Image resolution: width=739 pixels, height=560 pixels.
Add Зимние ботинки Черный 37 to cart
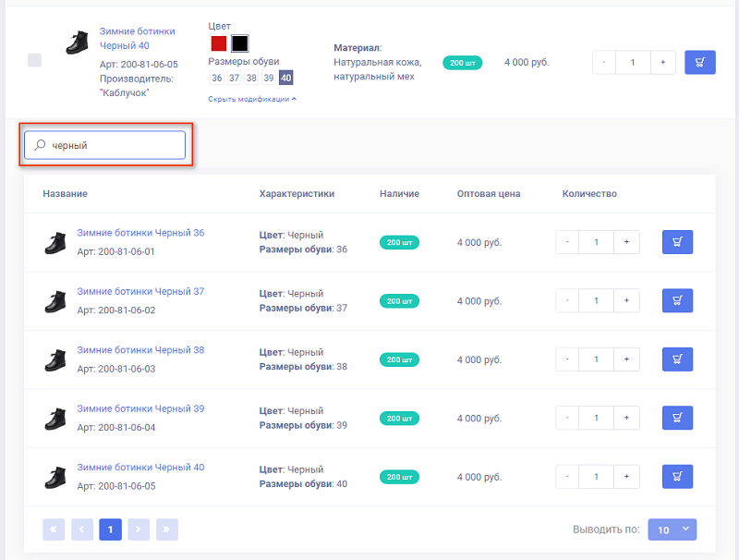click(677, 300)
